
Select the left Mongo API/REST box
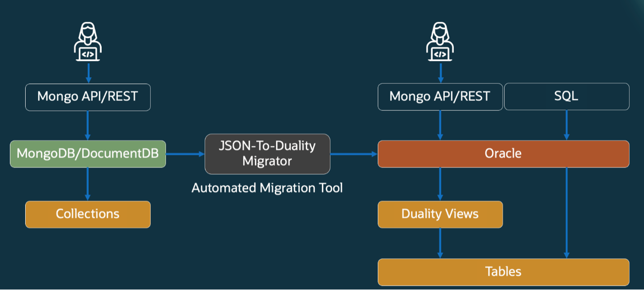pyautogui.click(x=88, y=97)
